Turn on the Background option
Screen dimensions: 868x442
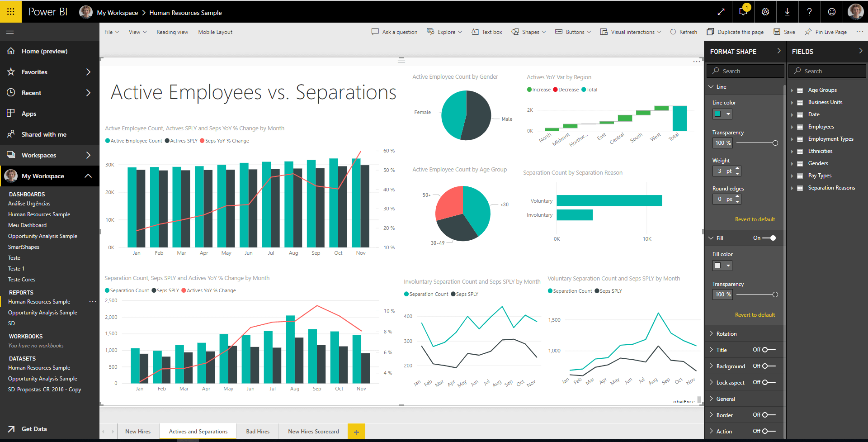[766, 366]
